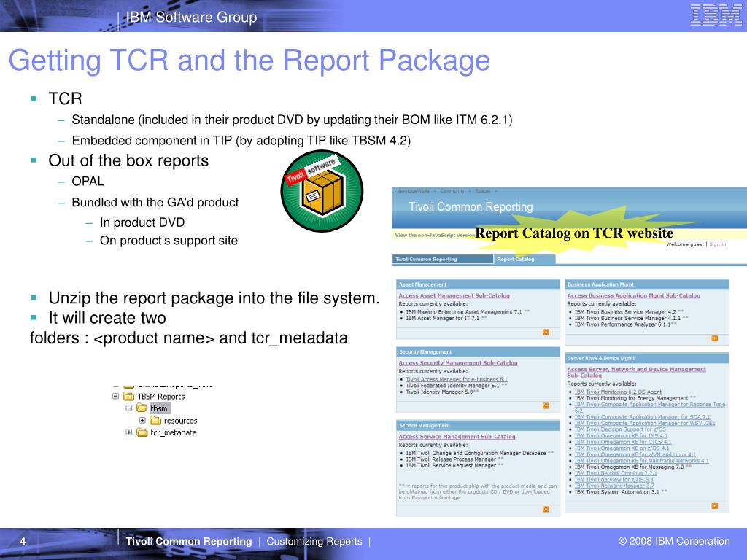Open Access Asset Management Sub-Catalog link
Viewport: 747px width, 560px height.
(454, 296)
